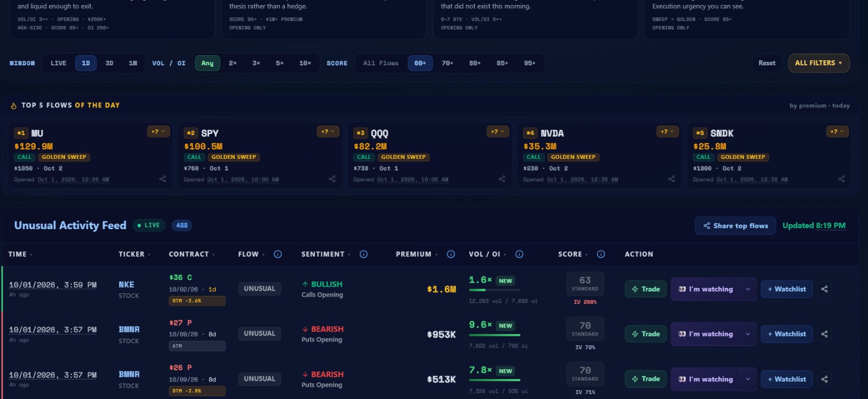Click the share icon on the SNDK flow card
Screen dimensions: 868x399
[x=841, y=179]
